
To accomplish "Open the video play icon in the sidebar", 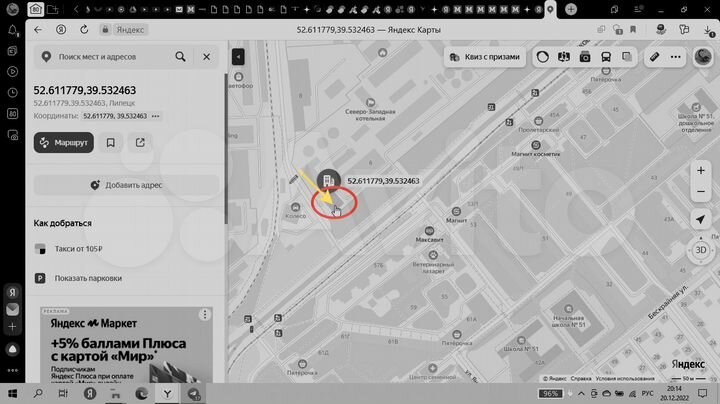I will tap(13, 72).
